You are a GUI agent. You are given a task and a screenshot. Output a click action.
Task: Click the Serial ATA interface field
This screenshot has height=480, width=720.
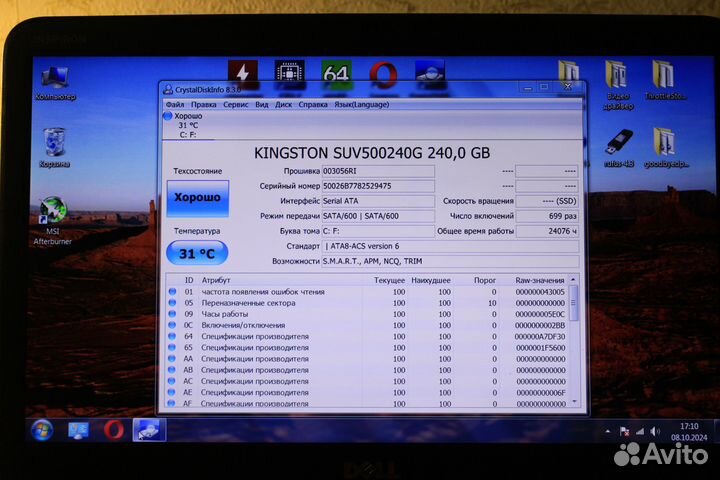[x=378, y=201]
